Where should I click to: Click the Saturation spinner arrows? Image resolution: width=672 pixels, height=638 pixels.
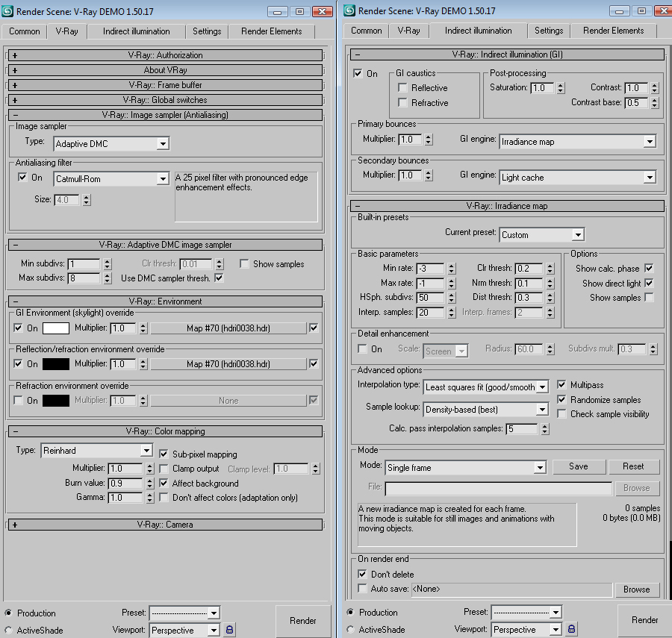(561, 88)
